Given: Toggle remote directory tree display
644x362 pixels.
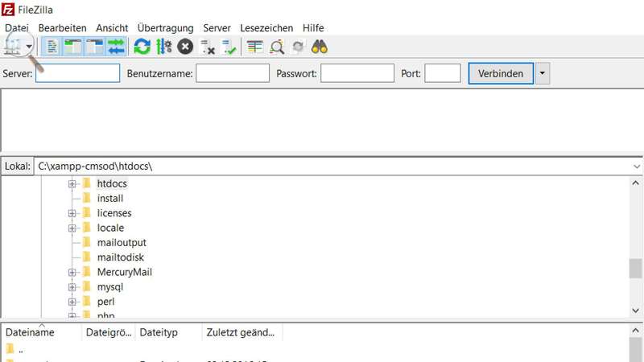Looking at the screenshot, I should click(x=95, y=47).
